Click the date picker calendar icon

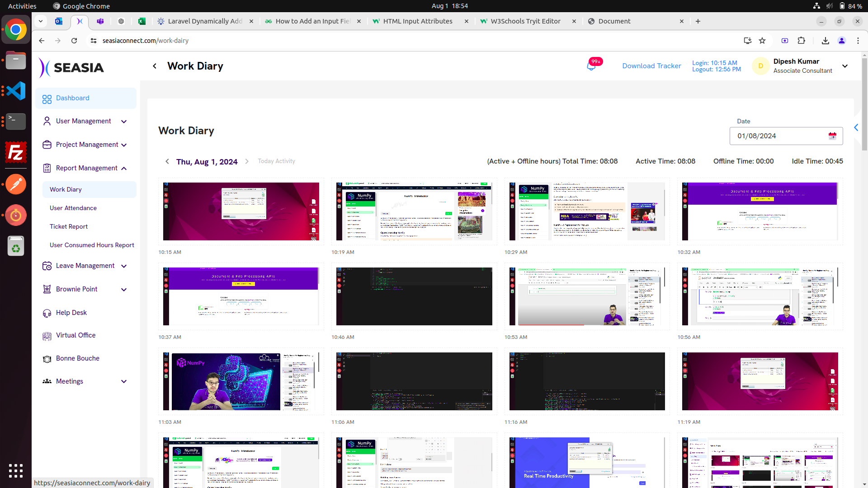832,136
